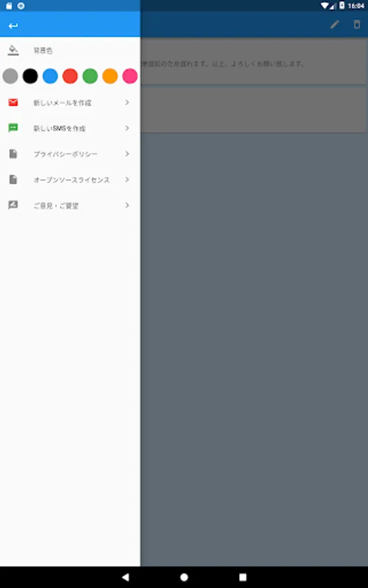Tap the feedback icon in drawer
The width and height of the screenshot is (368, 588).
tap(13, 205)
